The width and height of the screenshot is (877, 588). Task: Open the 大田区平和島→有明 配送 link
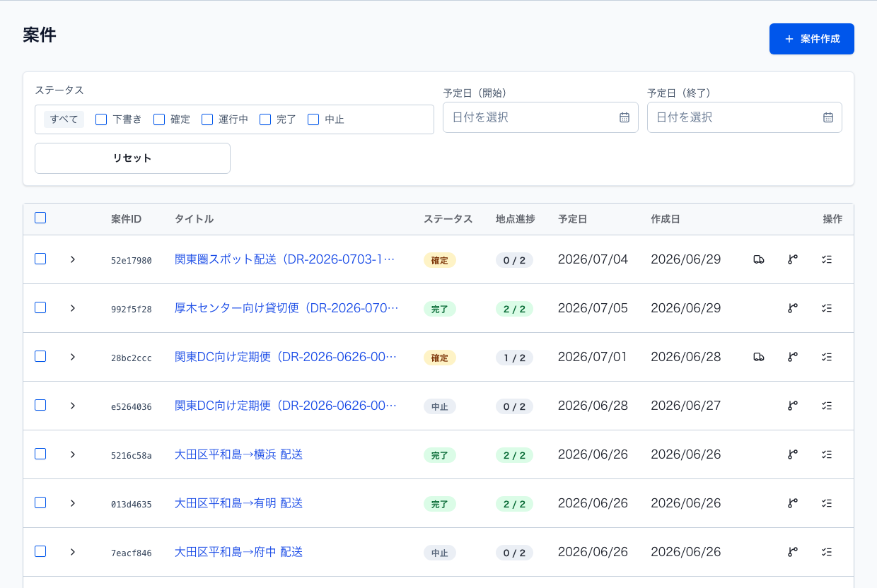click(x=239, y=503)
